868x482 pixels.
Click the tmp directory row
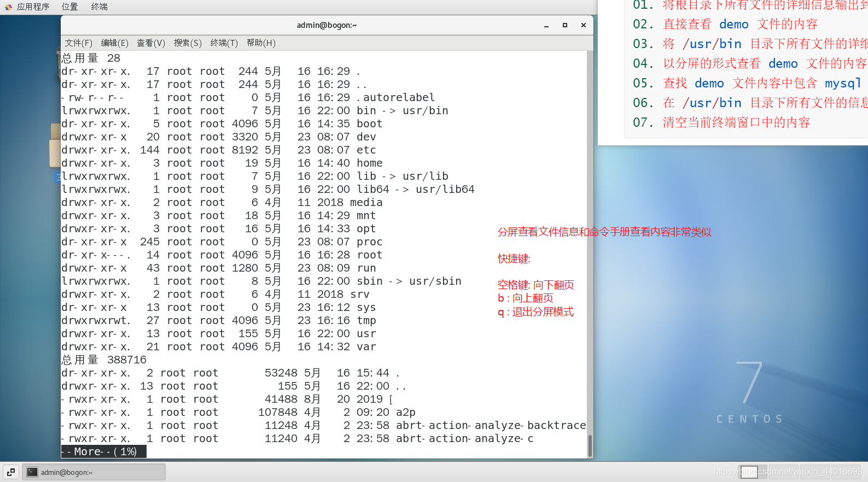219,320
